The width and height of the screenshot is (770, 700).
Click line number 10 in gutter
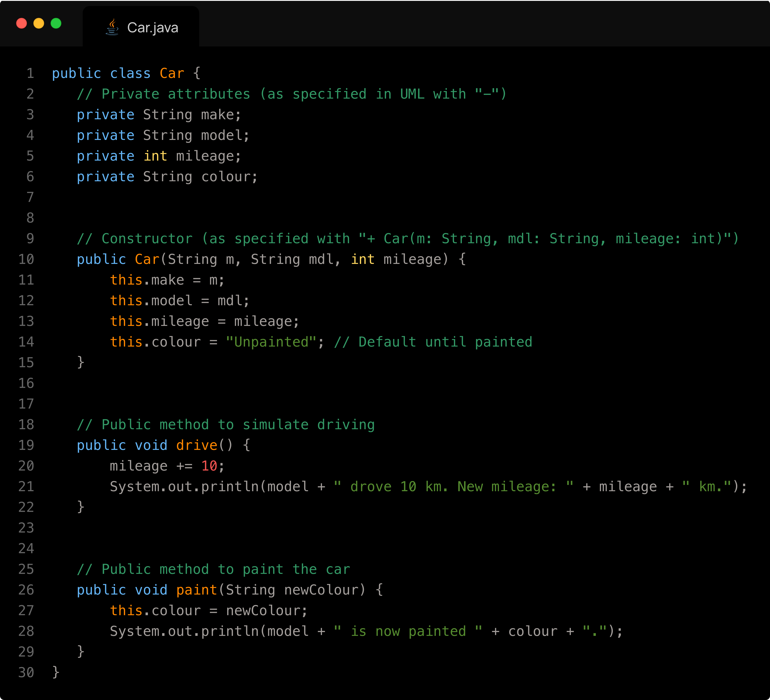[26, 259]
